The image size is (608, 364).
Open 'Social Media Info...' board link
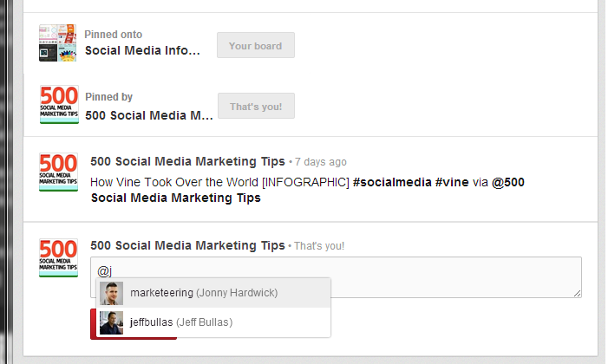(x=142, y=50)
